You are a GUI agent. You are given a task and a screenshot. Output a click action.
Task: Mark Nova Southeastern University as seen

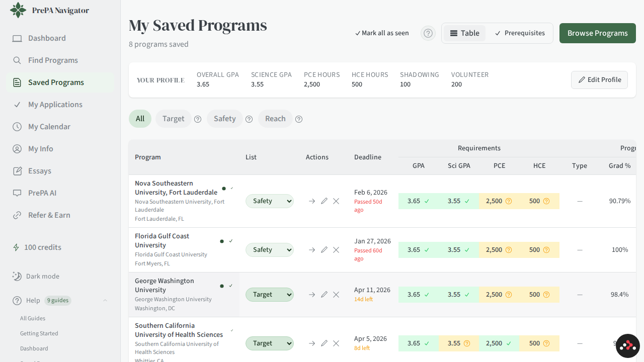point(232,188)
